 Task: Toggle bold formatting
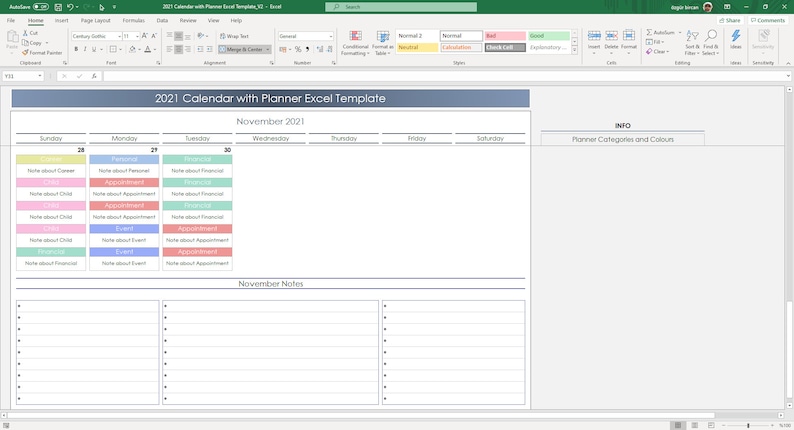[x=76, y=49]
